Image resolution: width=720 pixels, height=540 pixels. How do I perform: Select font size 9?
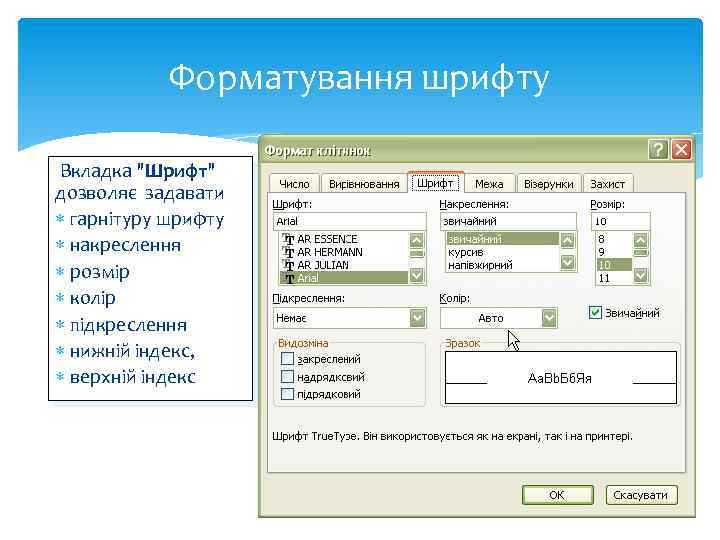click(x=614, y=252)
